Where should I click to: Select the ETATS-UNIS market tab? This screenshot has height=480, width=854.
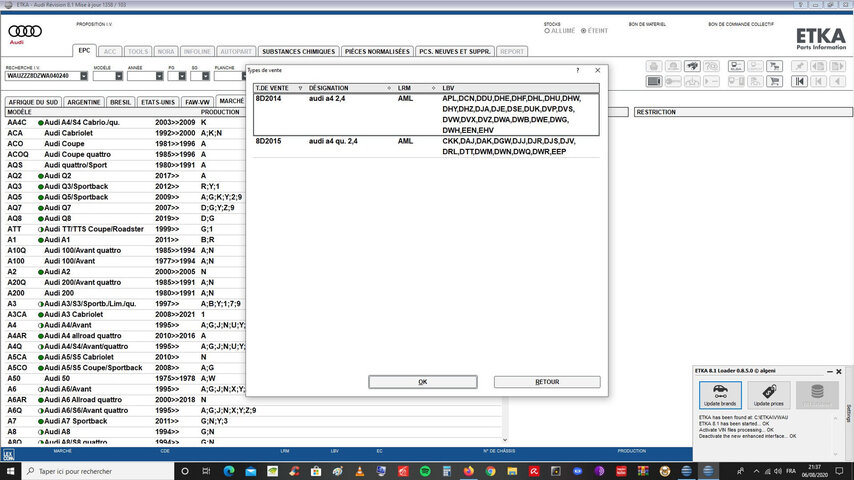pos(158,102)
